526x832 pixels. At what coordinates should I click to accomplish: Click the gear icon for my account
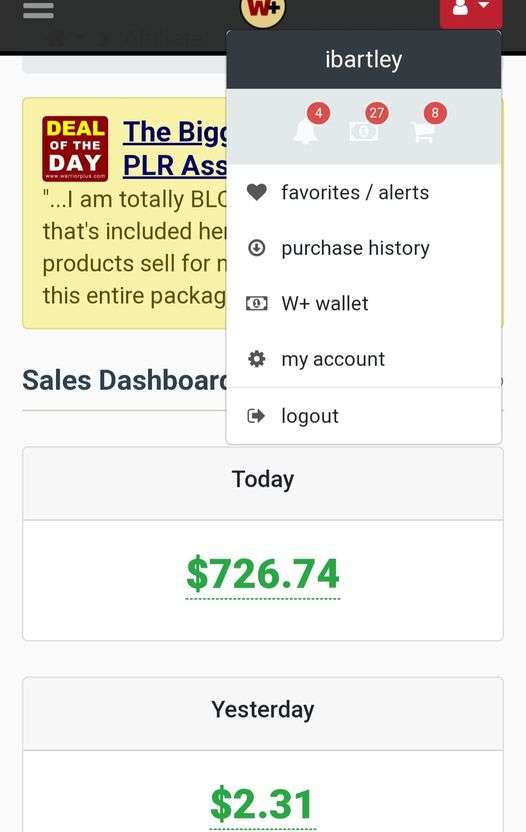(257, 359)
